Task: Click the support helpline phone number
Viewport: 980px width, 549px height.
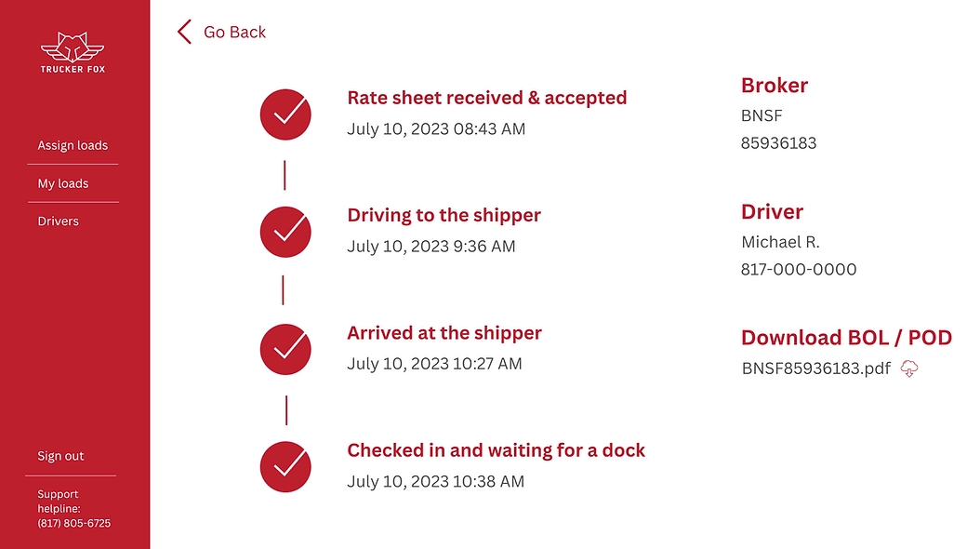Action: coord(73,523)
